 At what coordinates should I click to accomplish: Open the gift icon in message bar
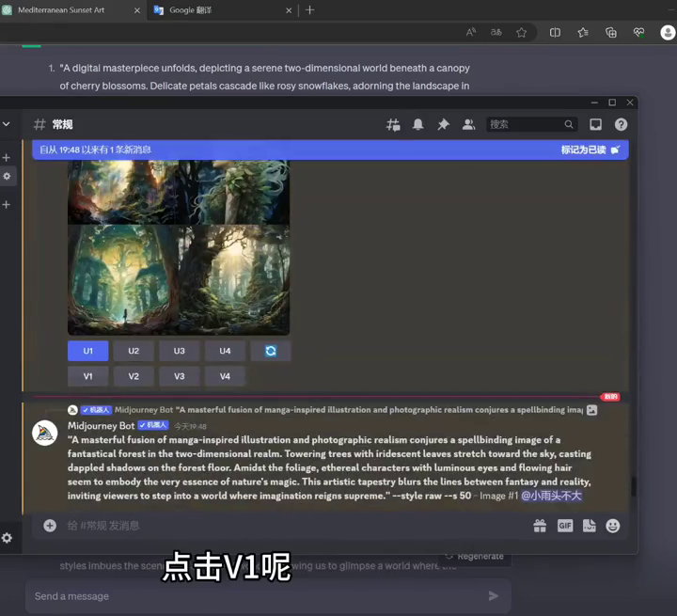click(540, 526)
